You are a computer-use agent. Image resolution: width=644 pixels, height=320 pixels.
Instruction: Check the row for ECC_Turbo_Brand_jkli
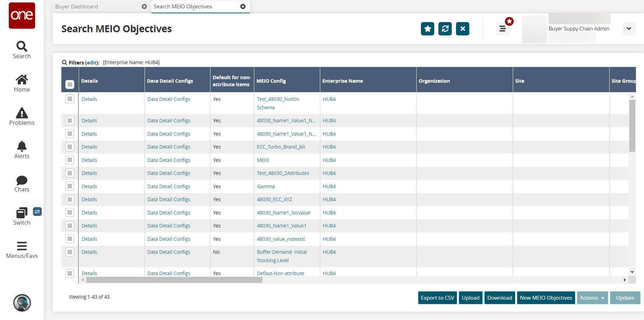pyautogui.click(x=70, y=147)
